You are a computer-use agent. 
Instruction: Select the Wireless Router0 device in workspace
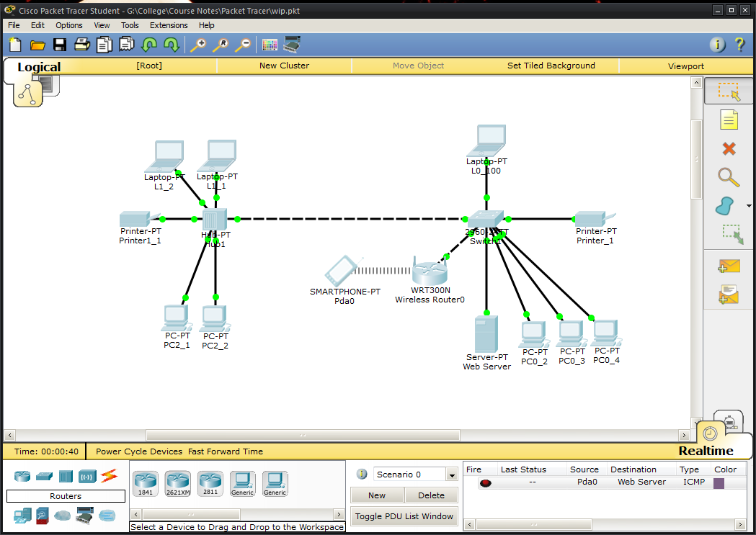coord(430,273)
